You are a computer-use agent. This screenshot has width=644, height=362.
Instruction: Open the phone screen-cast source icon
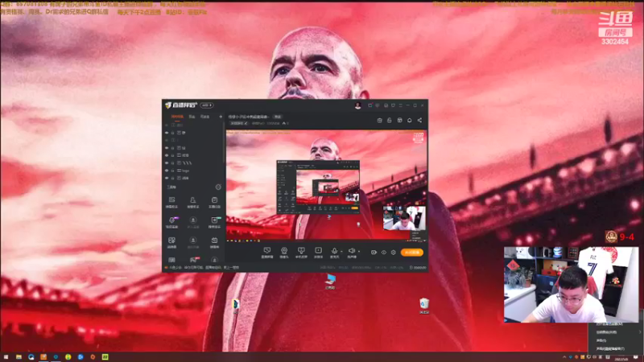[x=301, y=253]
